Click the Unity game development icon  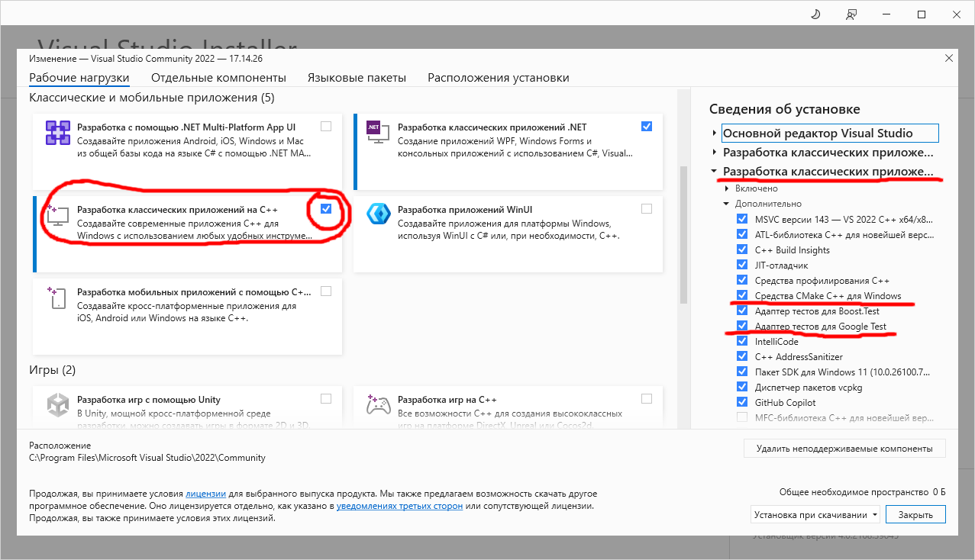coord(58,404)
